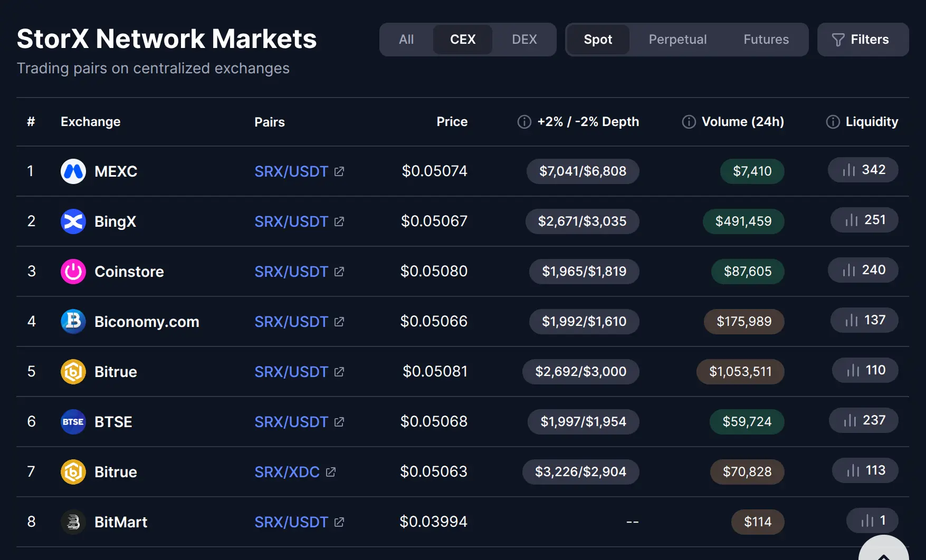Image resolution: width=926 pixels, height=560 pixels.
Task: Click the info icon beside +2% / -2% Depth
Action: [x=524, y=122]
